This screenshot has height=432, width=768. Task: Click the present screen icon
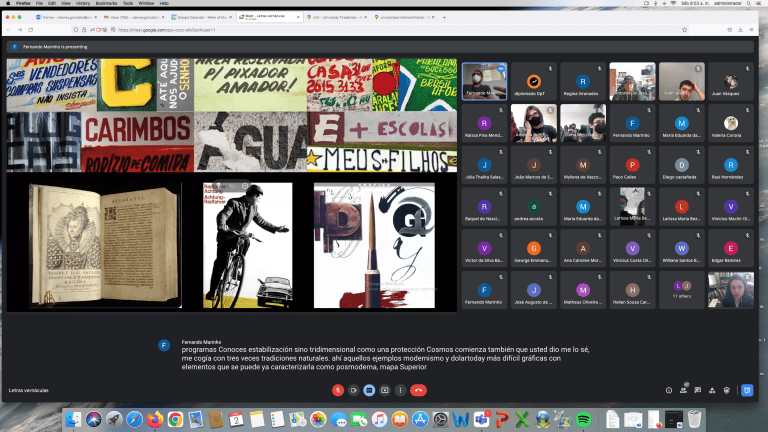click(385, 389)
